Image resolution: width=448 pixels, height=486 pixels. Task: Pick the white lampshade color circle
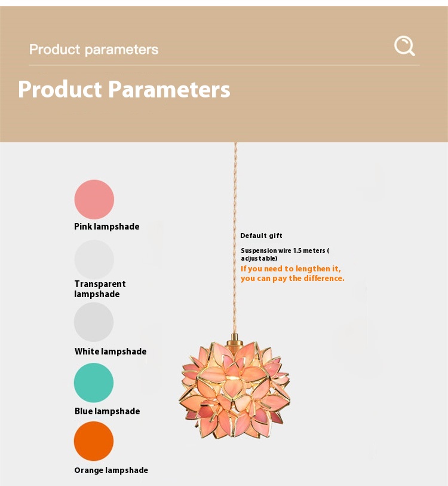coord(94,322)
